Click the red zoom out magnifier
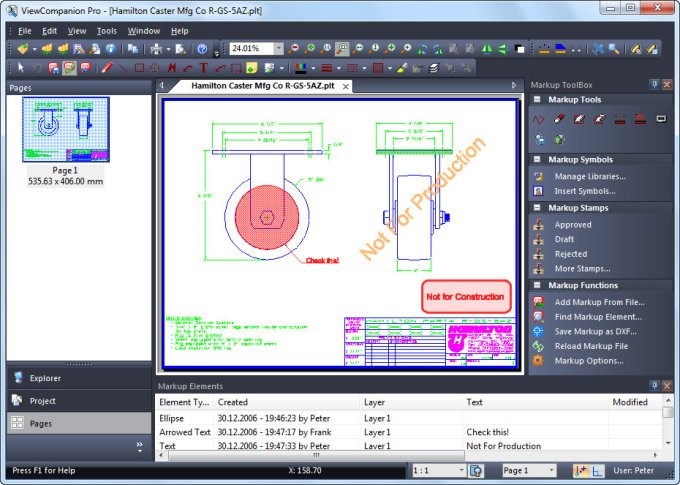Image resolution: width=680 pixels, height=485 pixels. click(x=294, y=49)
